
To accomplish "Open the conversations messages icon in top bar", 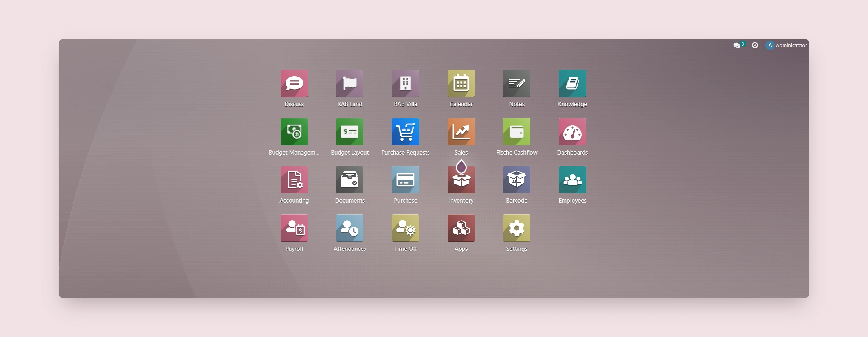I will coord(737,46).
